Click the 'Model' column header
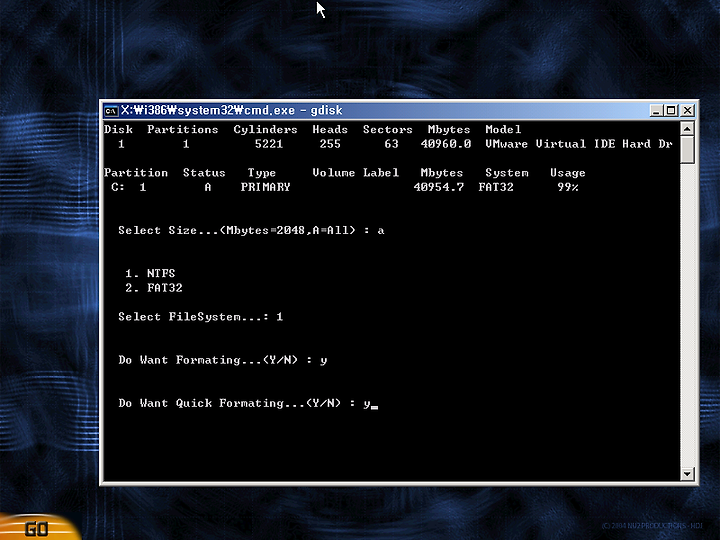The image size is (720, 540). coord(503,130)
